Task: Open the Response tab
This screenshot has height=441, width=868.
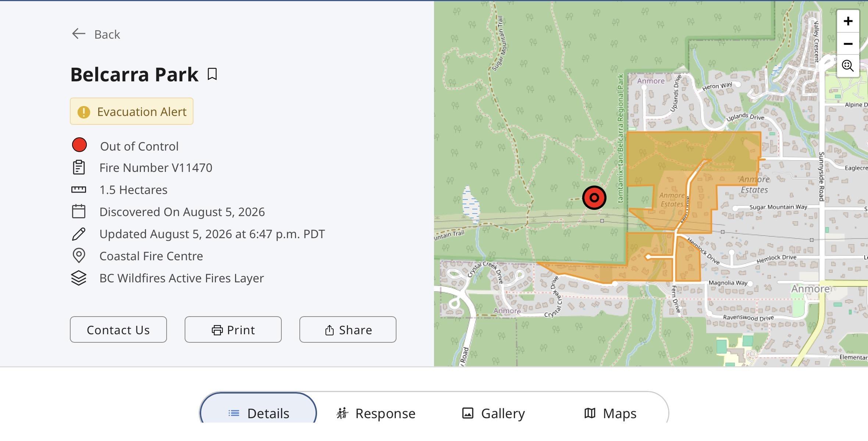Action: 376,413
